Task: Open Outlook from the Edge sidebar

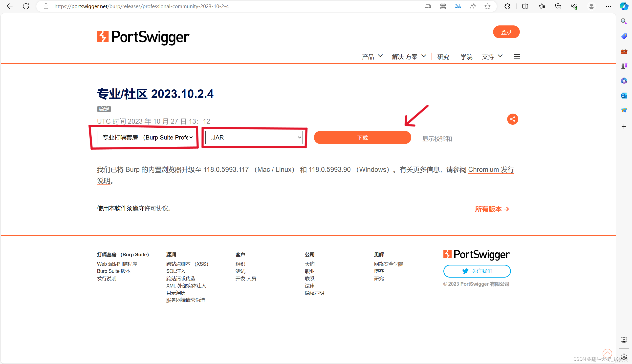Action: [624, 96]
